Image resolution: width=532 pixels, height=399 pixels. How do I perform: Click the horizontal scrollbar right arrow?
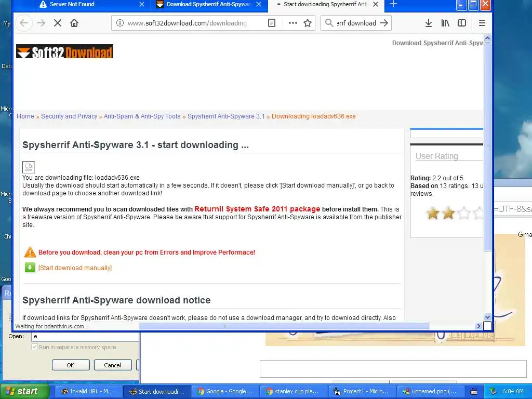click(x=478, y=326)
